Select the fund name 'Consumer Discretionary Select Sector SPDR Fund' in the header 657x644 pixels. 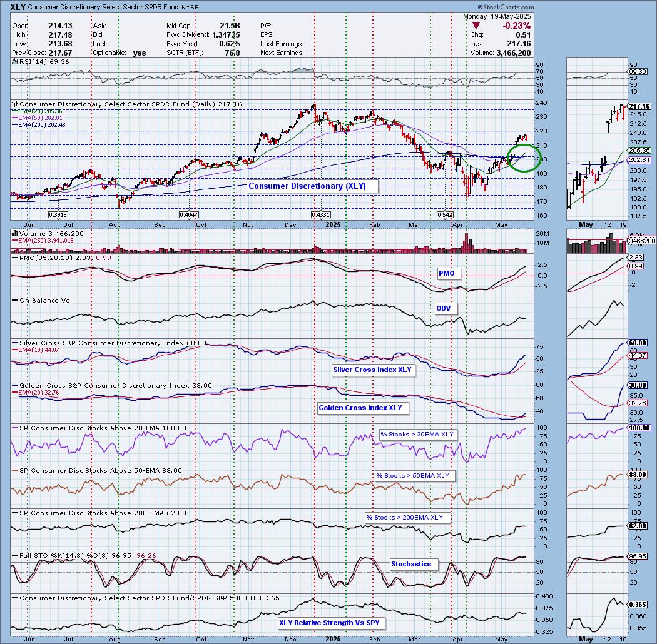(103, 7)
